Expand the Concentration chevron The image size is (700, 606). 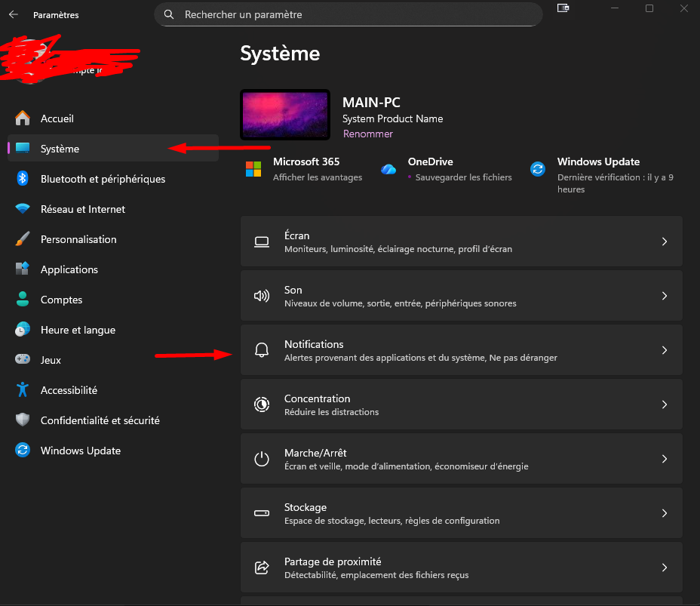665,405
